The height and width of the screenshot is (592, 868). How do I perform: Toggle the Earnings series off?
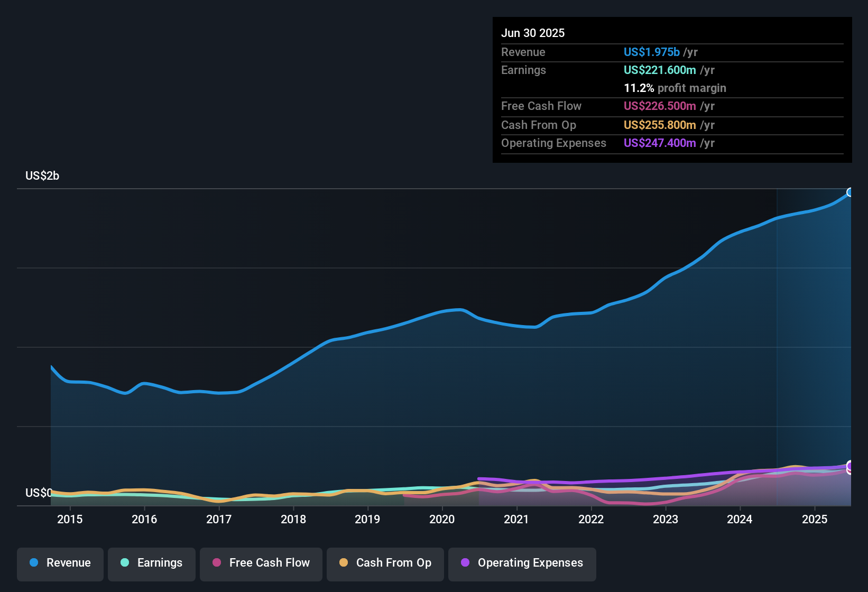tap(151, 563)
